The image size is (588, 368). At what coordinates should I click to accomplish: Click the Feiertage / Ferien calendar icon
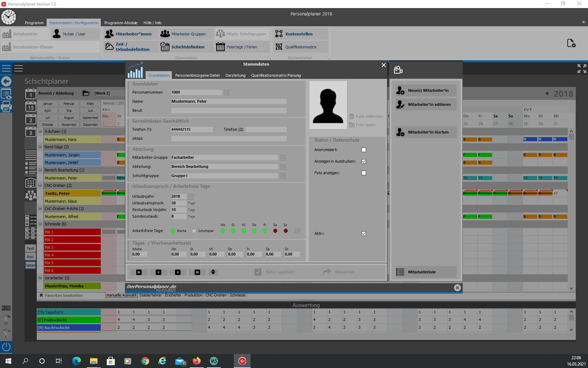coord(220,47)
